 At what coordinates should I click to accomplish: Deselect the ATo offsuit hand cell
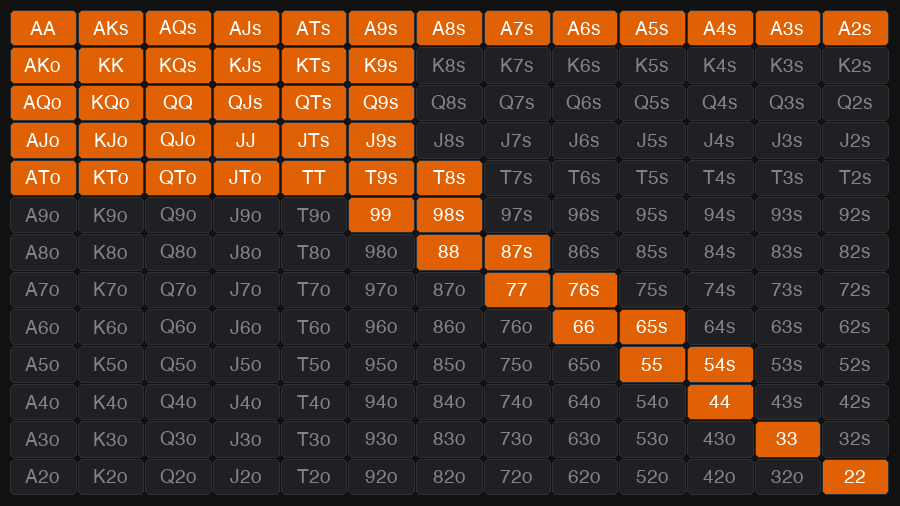point(43,178)
